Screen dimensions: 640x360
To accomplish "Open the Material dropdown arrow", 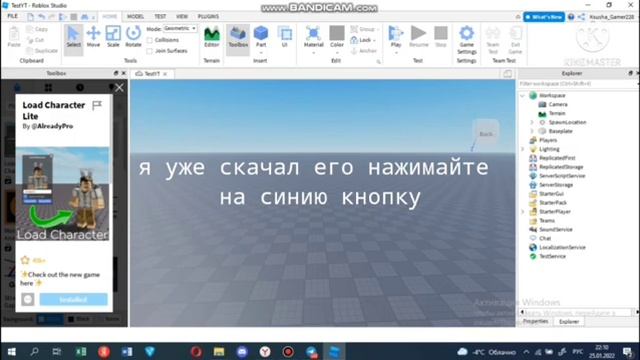I will click(x=313, y=53).
